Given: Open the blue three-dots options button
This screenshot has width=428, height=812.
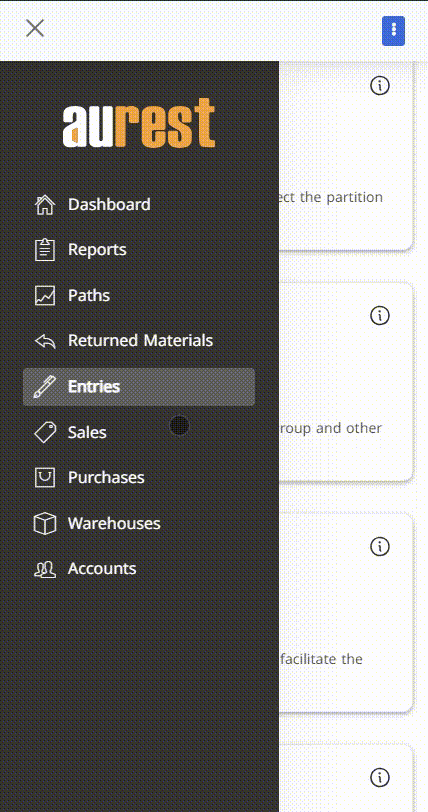Looking at the screenshot, I should (393, 31).
